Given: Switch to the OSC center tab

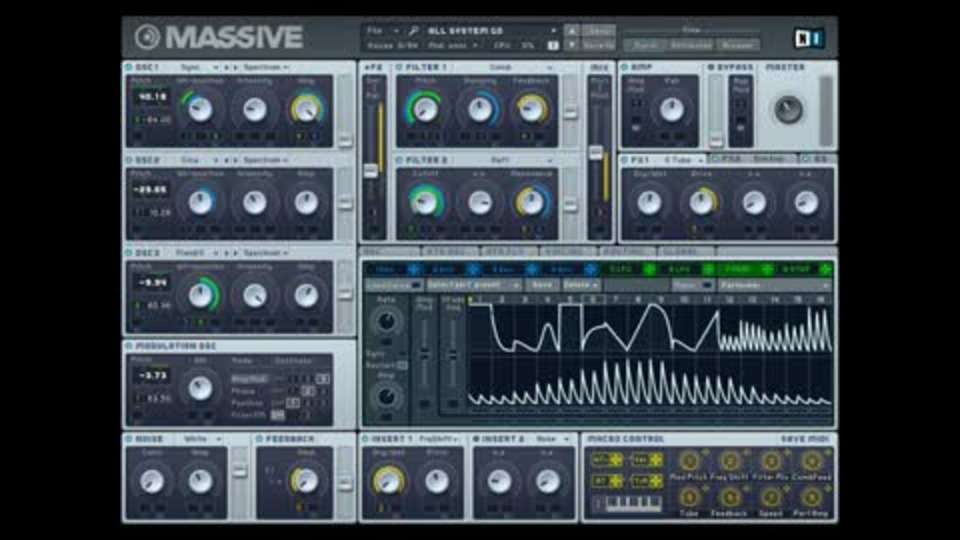Looking at the screenshot, I should (x=389, y=252).
